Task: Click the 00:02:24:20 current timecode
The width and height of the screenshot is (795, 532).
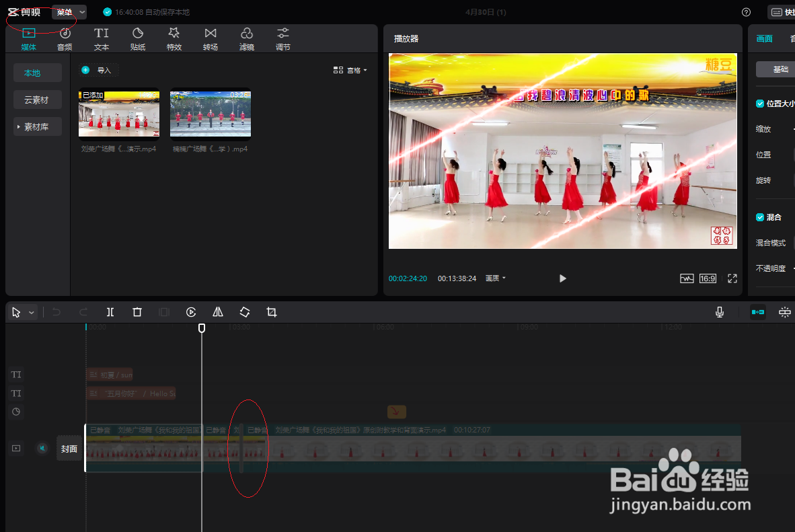Action: click(x=408, y=278)
